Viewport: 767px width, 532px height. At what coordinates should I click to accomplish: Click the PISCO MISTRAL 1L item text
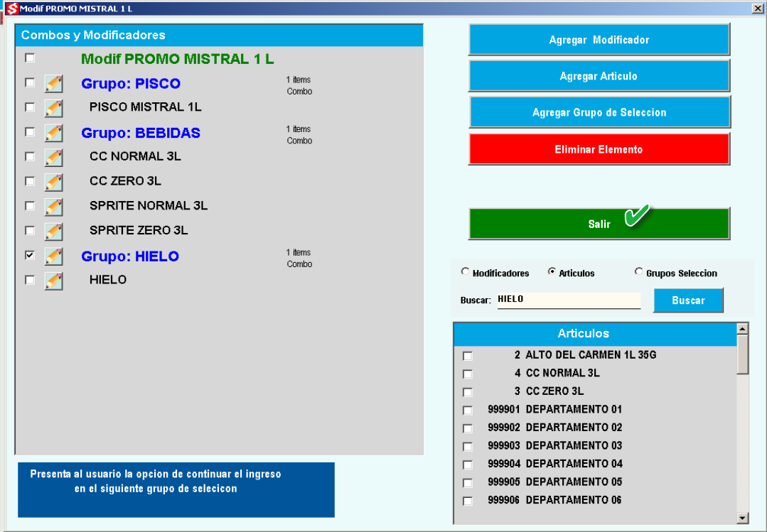click(145, 107)
